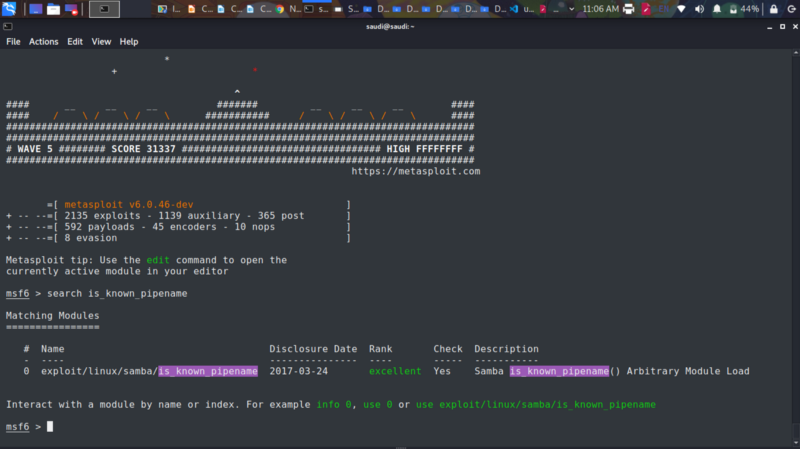The width and height of the screenshot is (800, 449).
Task: Click the typed command search is_known_pipename
Action: tap(117, 293)
